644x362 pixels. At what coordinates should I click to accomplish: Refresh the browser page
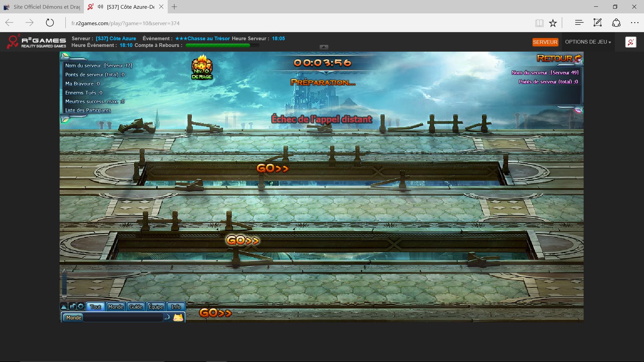tap(50, 23)
